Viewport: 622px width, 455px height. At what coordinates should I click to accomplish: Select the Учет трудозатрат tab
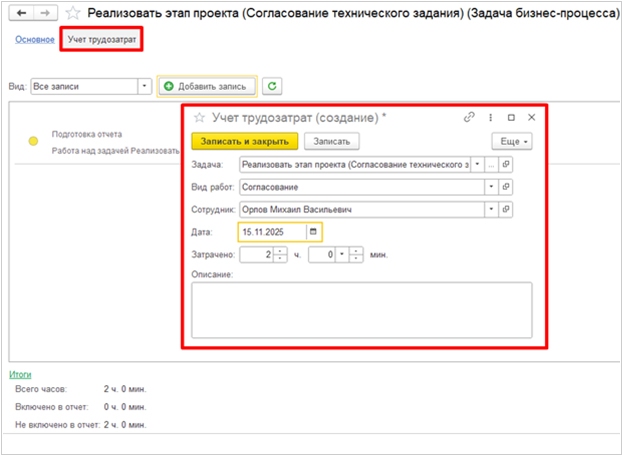point(99,40)
